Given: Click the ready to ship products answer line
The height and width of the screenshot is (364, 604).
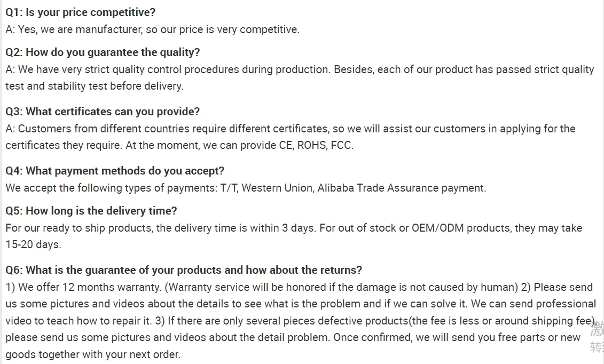Looking at the screenshot, I should [293, 228].
